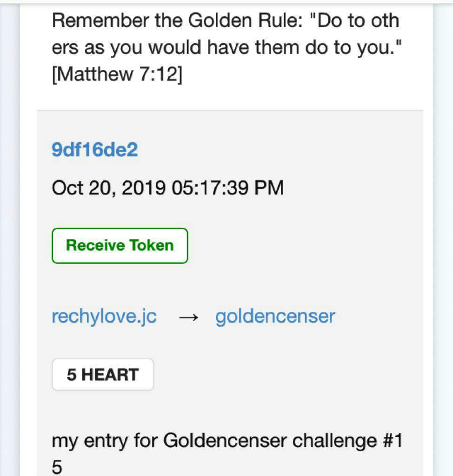Click the lone "5" on memo's last line

coord(57,467)
